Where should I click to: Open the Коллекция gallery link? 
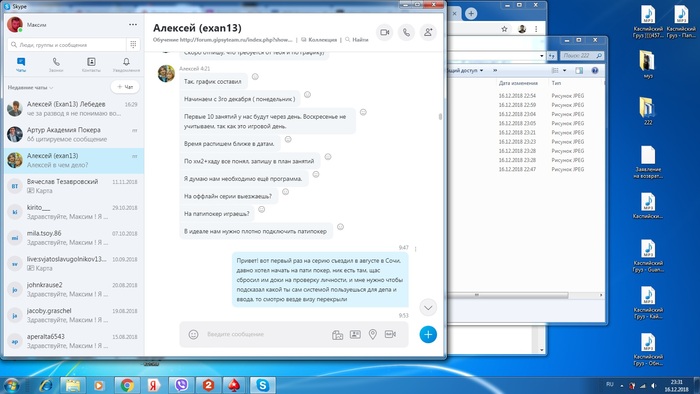(320, 40)
